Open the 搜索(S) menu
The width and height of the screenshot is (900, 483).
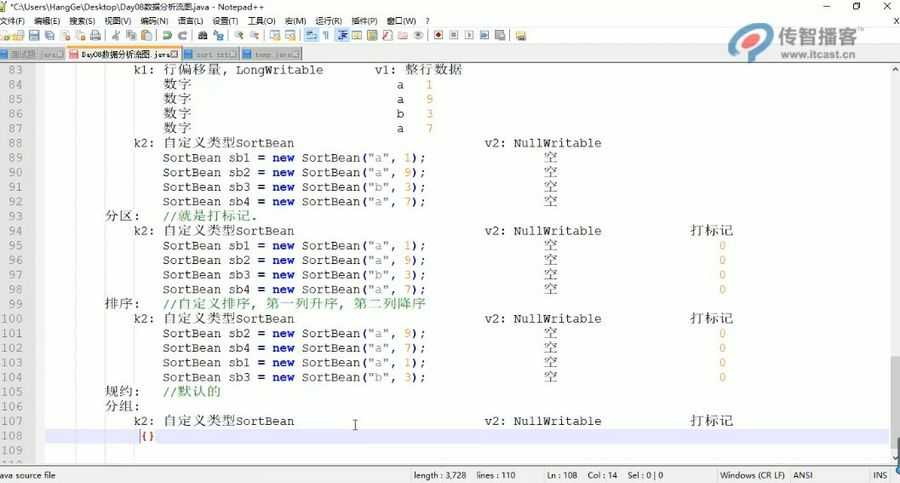click(x=82, y=21)
